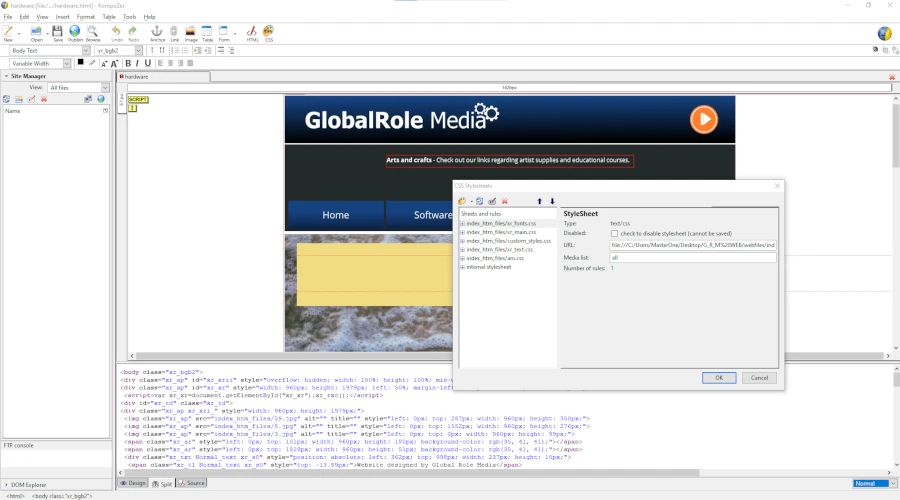Click the new style palette icon in dialog
The width and height of the screenshot is (900, 500).
pos(462,201)
